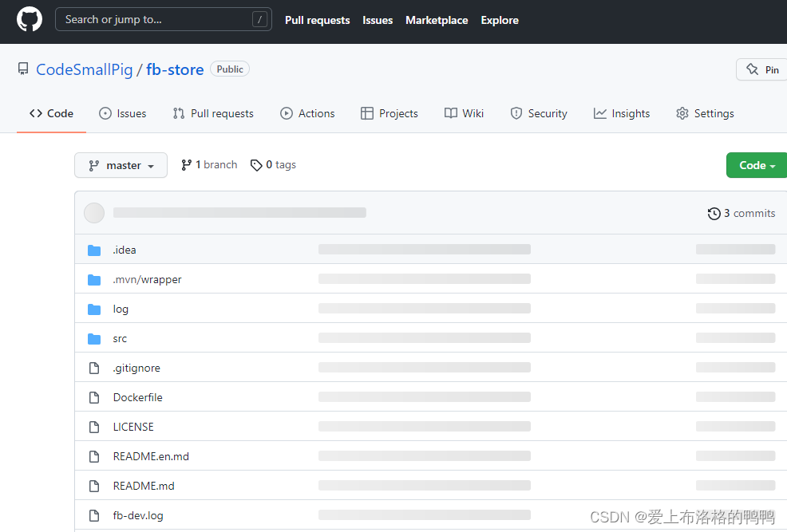Image resolution: width=787 pixels, height=532 pixels.
Task: View the 1 branch link
Action: coord(209,165)
